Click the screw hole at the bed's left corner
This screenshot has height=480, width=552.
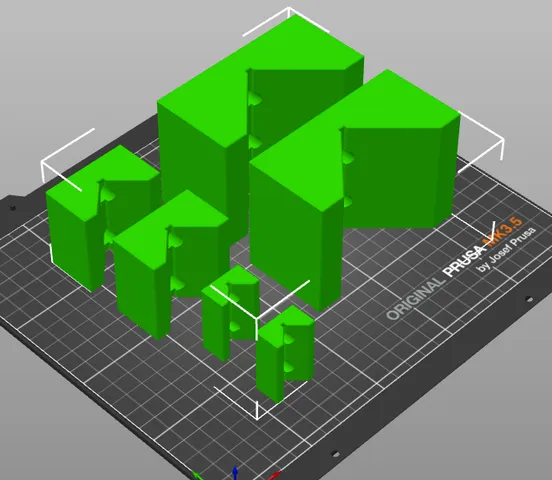(13, 208)
